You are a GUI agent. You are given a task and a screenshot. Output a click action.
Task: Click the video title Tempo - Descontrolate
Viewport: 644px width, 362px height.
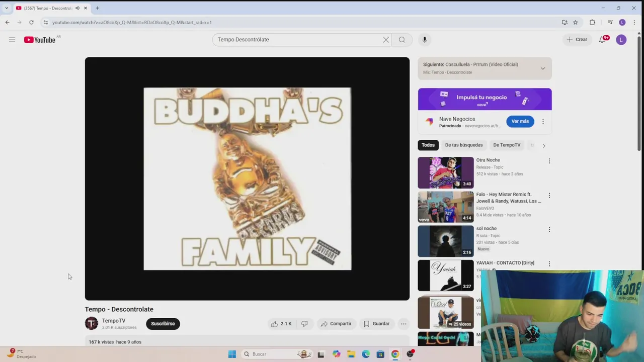[119, 309]
